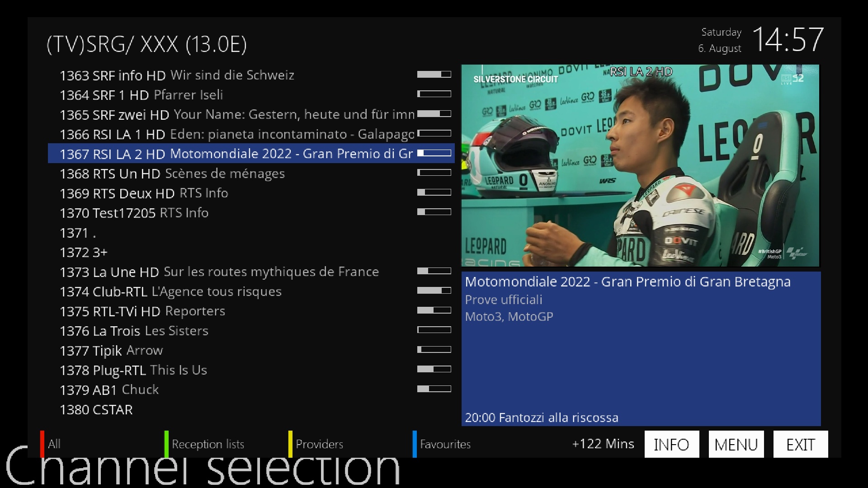This screenshot has height=488, width=868.
Task: Select channel 1375 RTL-TVi HD
Action: pos(251,311)
